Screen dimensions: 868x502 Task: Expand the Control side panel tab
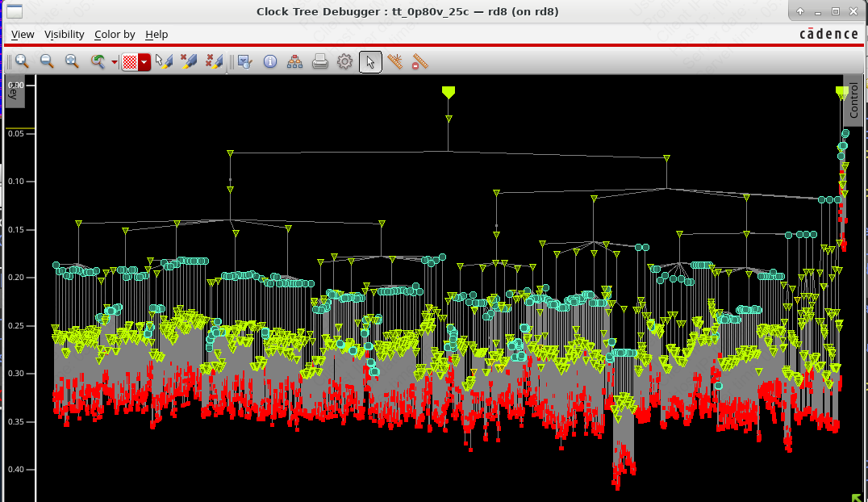click(854, 100)
